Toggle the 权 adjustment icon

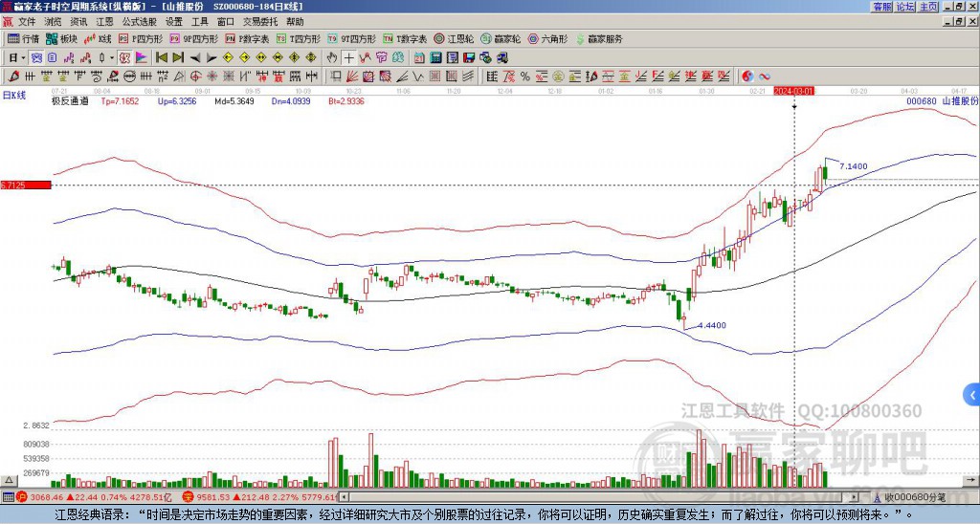pos(124,58)
